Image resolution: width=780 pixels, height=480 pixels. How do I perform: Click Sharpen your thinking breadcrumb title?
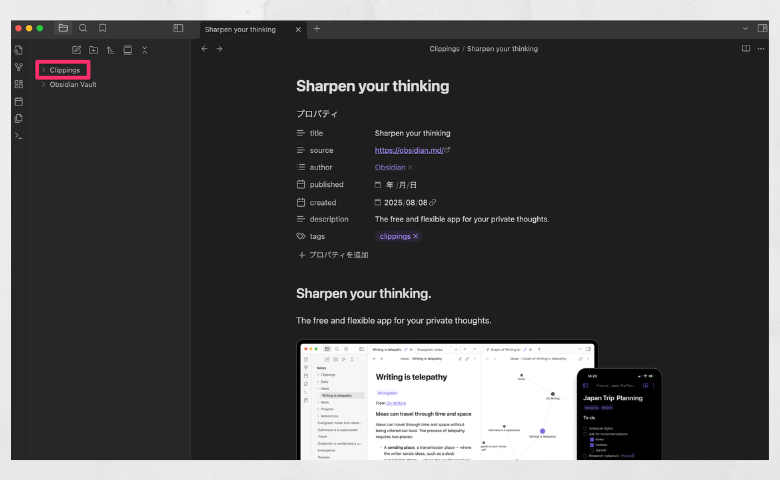(502, 49)
